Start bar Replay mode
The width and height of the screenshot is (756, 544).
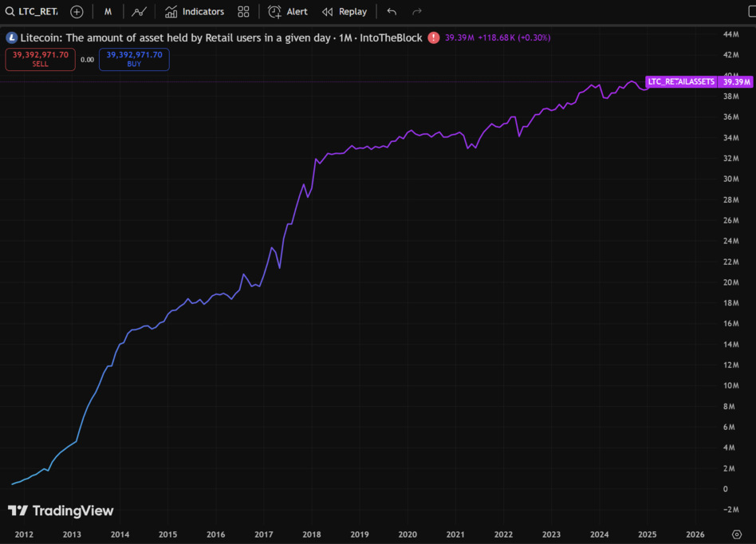pos(345,12)
